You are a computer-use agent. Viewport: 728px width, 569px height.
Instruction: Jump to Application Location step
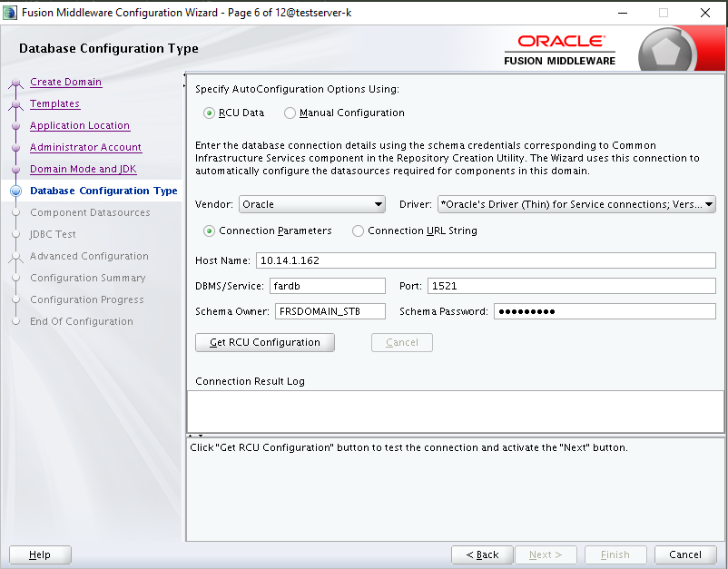(x=80, y=126)
